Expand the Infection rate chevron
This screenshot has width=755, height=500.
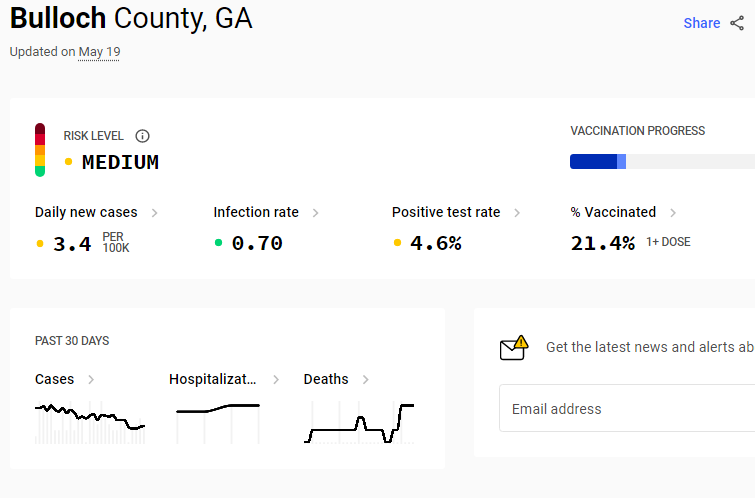pos(315,212)
